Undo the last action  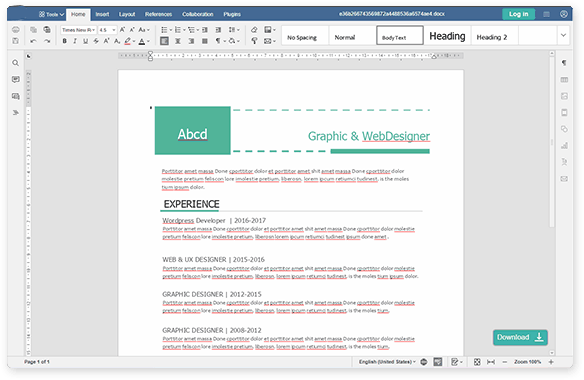pos(34,41)
